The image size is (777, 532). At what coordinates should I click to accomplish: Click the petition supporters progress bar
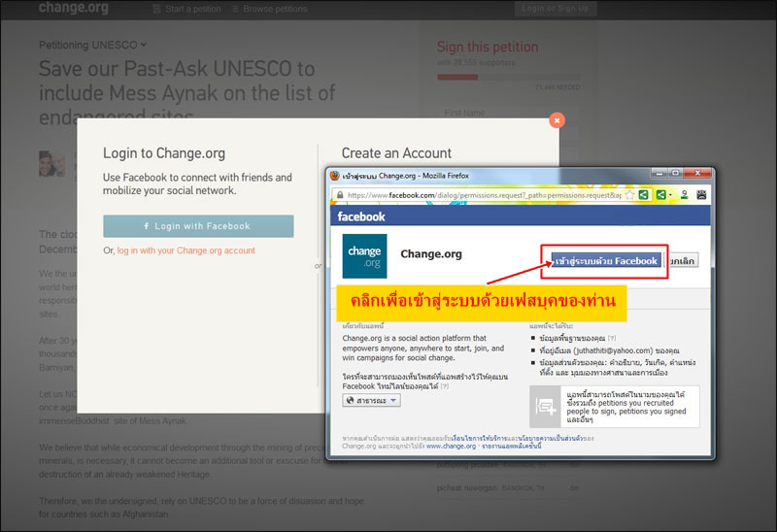pos(508,78)
